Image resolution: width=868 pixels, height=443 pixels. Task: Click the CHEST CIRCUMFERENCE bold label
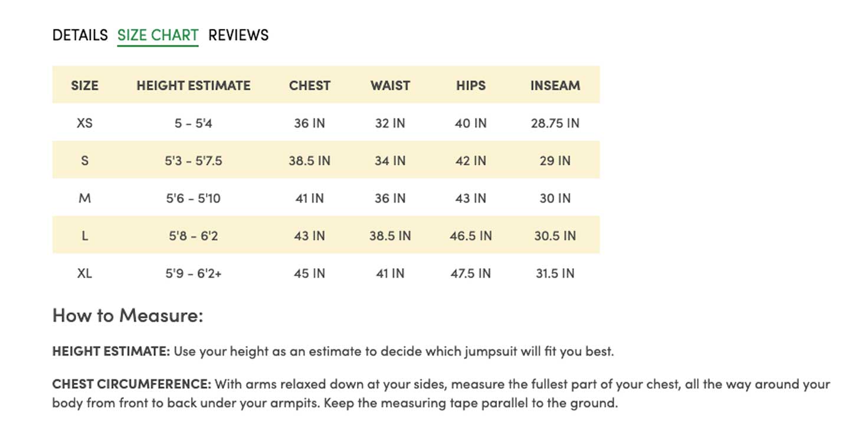click(132, 385)
